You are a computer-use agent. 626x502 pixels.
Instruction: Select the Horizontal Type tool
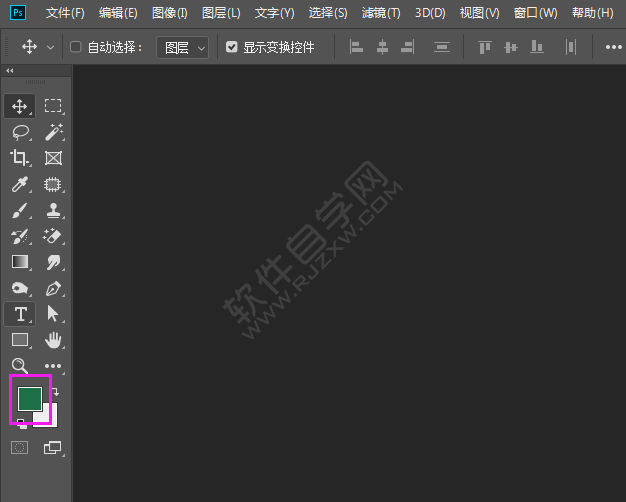tap(20, 314)
